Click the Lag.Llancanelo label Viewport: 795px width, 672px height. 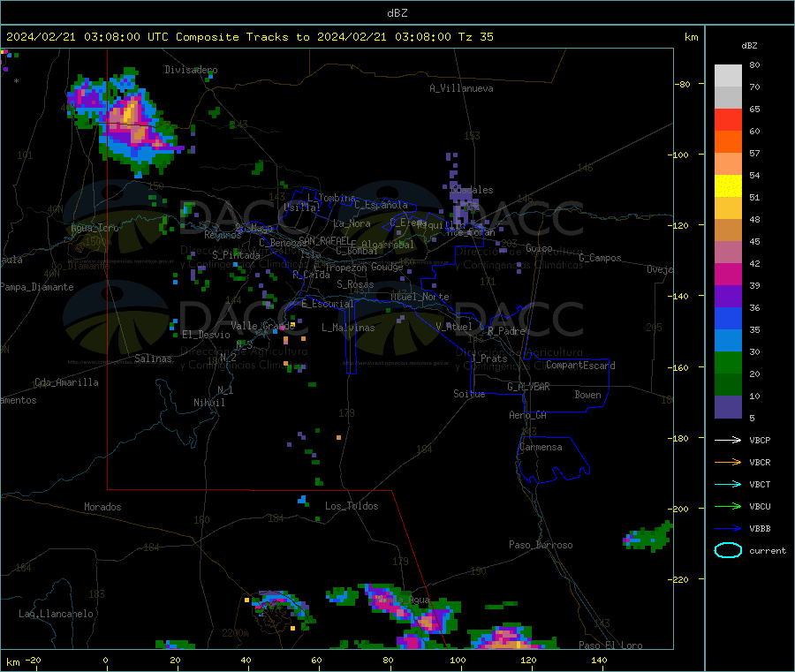tap(56, 614)
